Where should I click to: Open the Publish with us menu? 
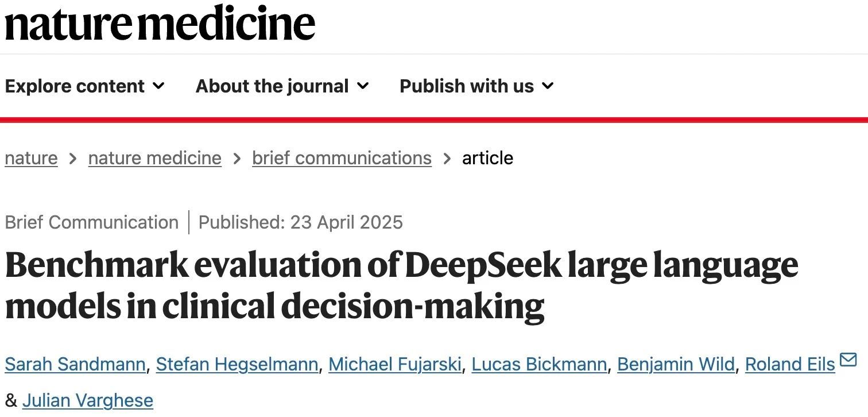coord(467,86)
